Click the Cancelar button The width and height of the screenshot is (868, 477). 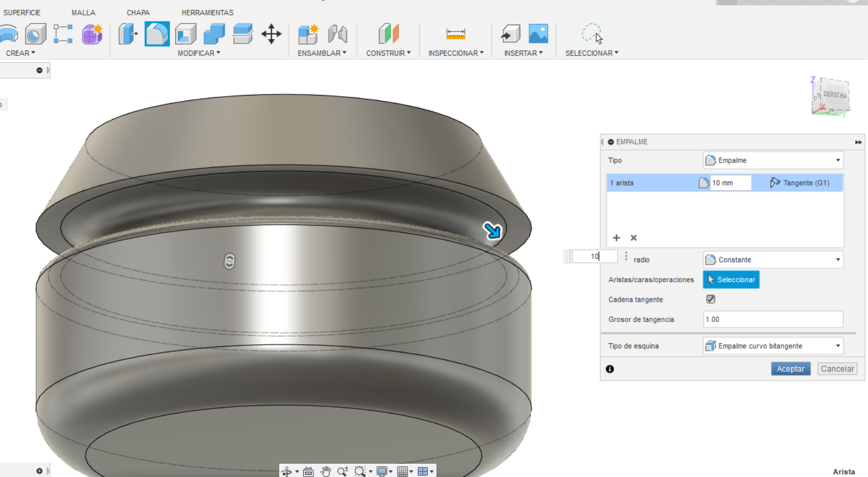click(x=837, y=369)
